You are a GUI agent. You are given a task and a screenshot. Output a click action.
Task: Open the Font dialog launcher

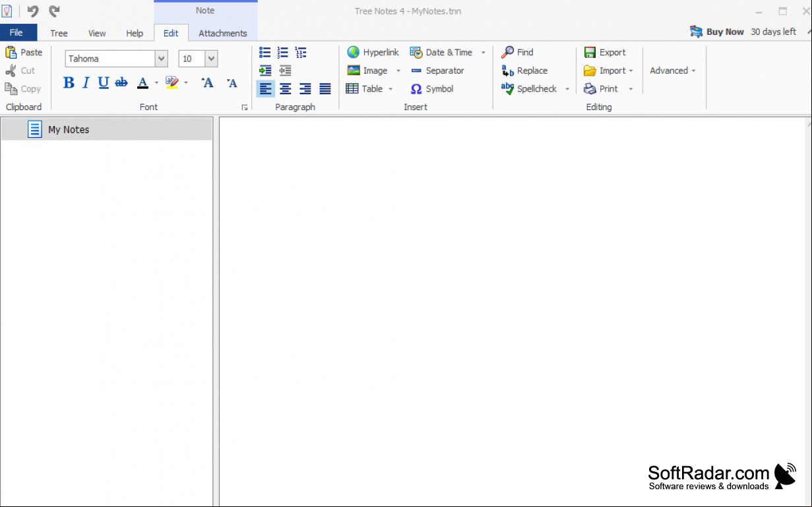(x=245, y=107)
